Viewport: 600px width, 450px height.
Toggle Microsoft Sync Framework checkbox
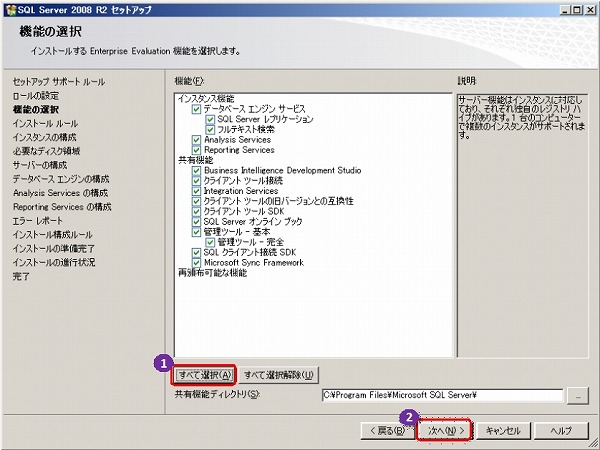pos(196,263)
